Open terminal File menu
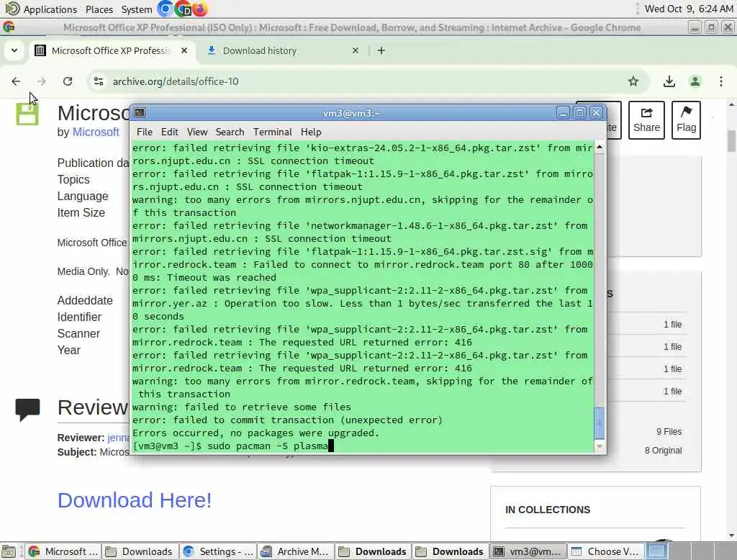This screenshot has width=737, height=560. pos(144,132)
